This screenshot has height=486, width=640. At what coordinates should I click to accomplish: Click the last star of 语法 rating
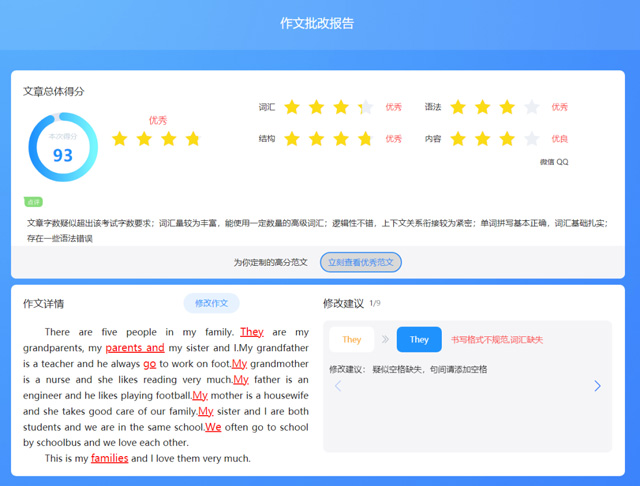(532, 107)
